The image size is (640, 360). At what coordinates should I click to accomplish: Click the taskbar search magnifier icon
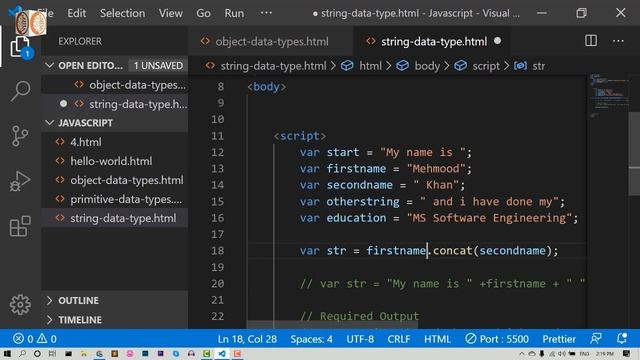22,353
